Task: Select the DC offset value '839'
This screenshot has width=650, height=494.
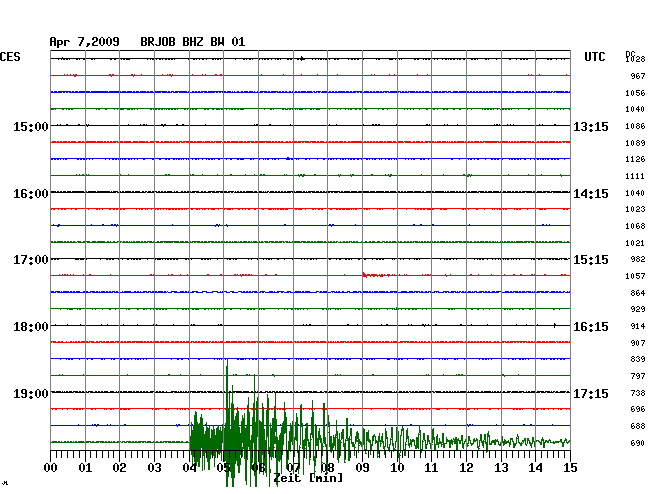Action: pyautogui.click(x=638, y=359)
